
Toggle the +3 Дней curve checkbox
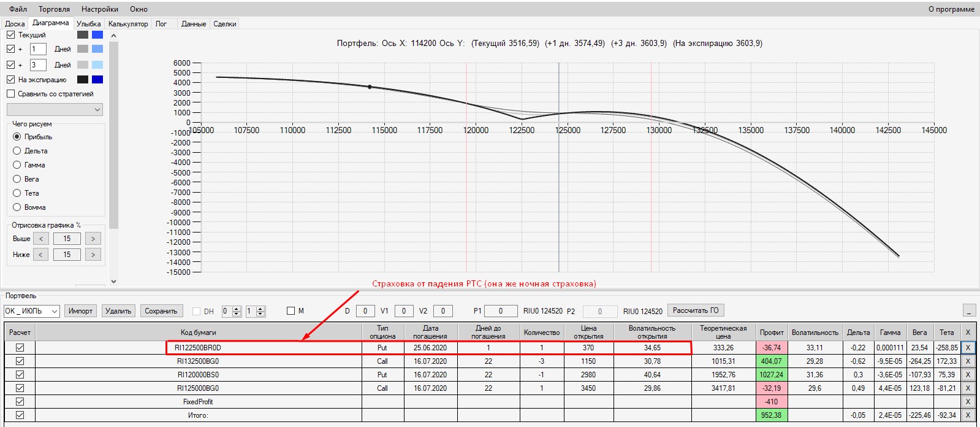(10, 65)
